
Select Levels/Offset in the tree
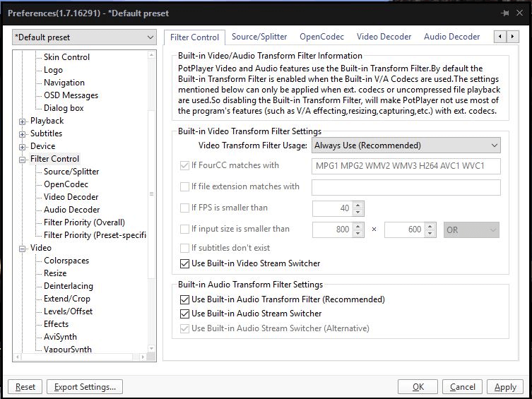click(x=68, y=311)
